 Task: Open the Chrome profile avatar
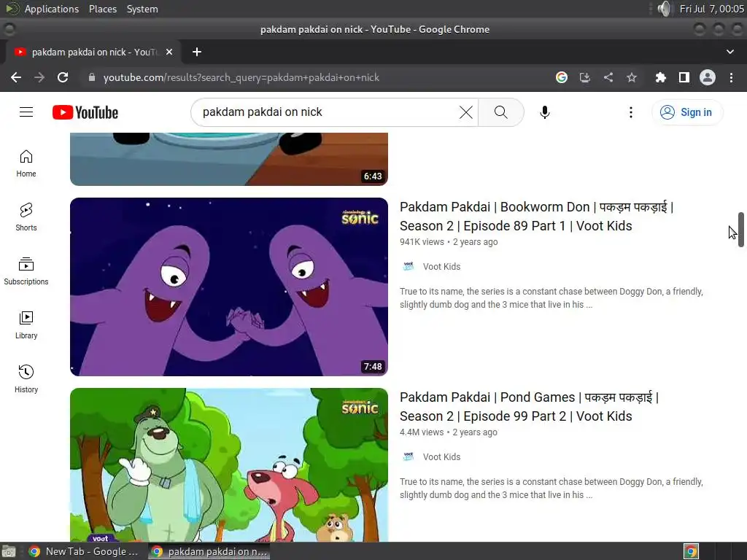(708, 77)
